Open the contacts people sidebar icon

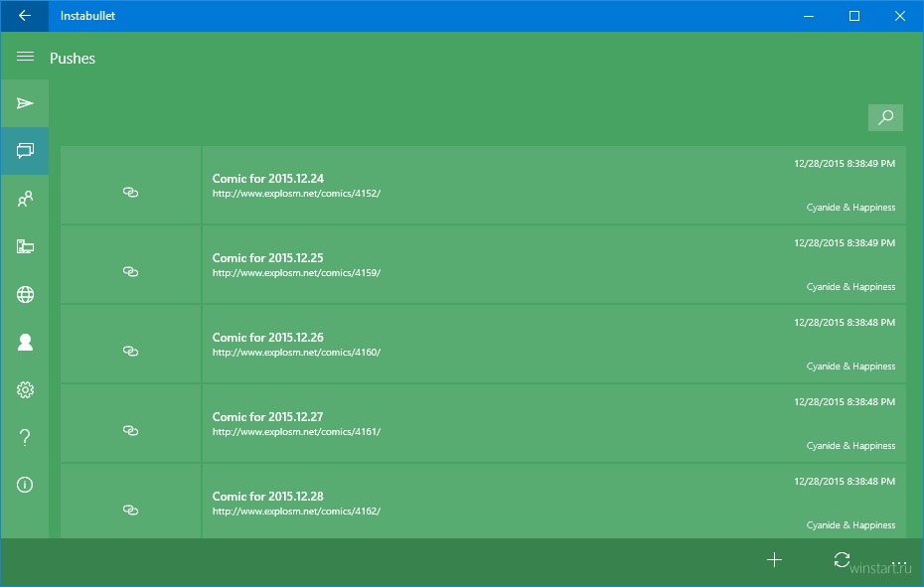coord(25,199)
